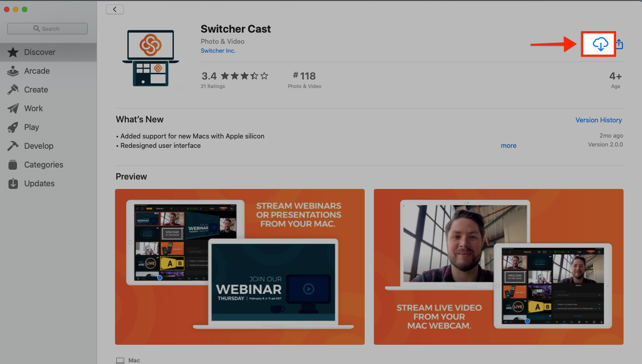
Task: Open the Create section
Action: click(48, 90)
